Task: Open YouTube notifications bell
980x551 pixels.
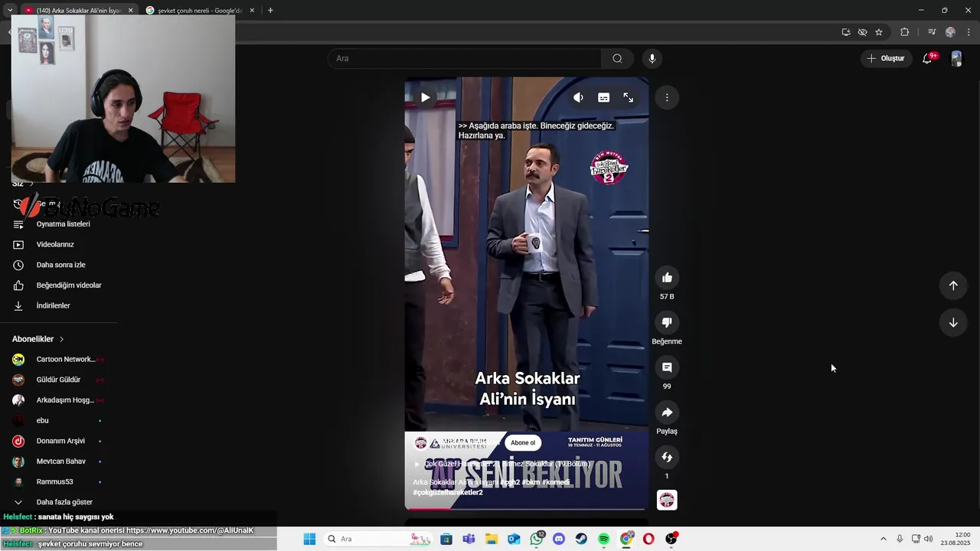Action: [927, 58]
